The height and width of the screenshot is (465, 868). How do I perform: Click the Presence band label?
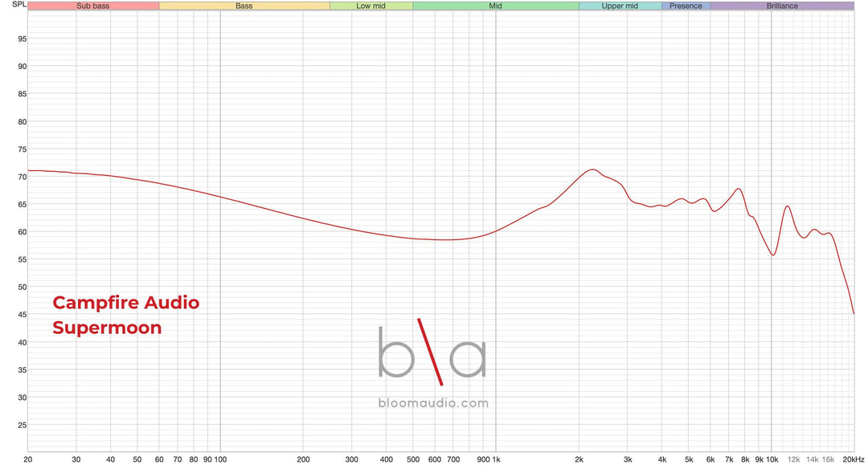(x=686, y=6)
